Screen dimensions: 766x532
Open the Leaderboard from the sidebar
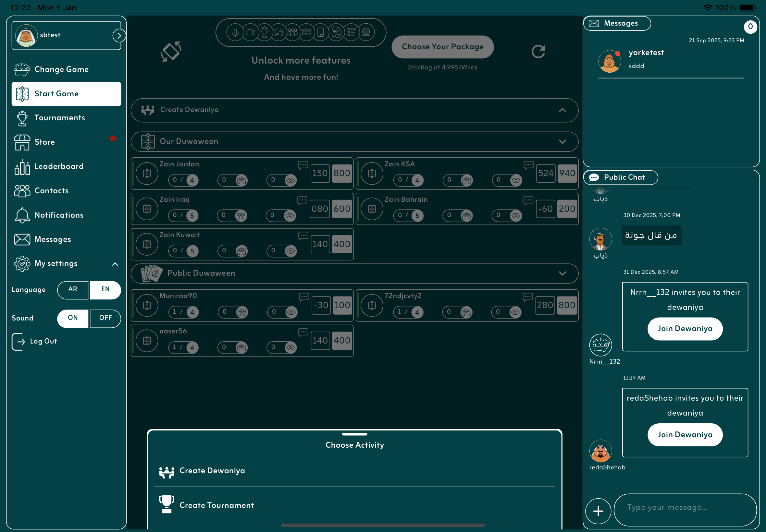[59, 166]
